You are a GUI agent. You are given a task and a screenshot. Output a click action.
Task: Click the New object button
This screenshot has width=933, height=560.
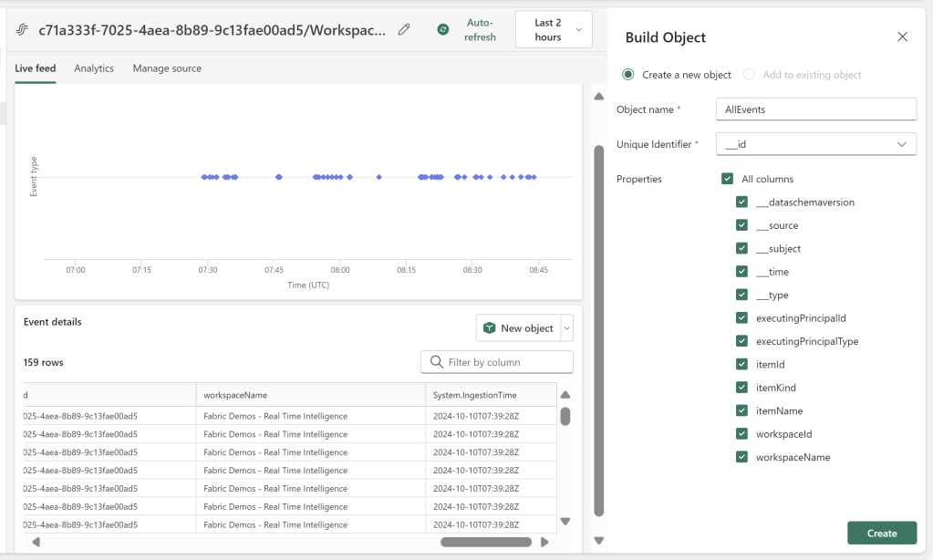pyautogui.click(x=518, y=328)
